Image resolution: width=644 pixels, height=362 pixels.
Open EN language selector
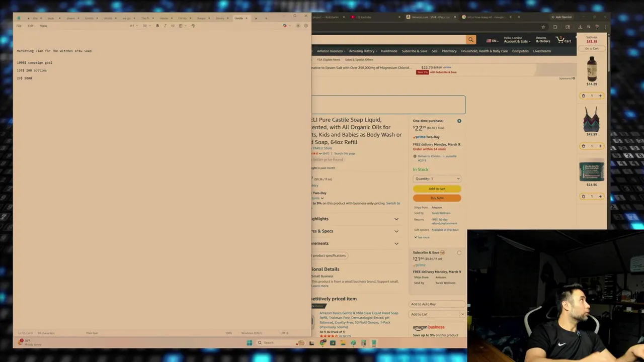pyautogui.click(x=492, y=41)
